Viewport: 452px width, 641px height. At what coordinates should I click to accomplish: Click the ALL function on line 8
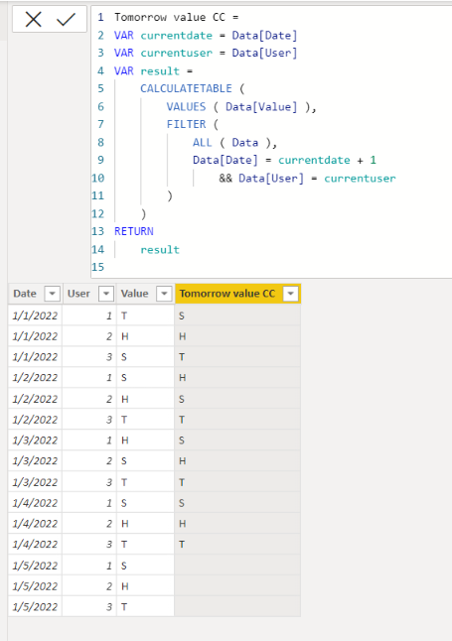(202, 142)
